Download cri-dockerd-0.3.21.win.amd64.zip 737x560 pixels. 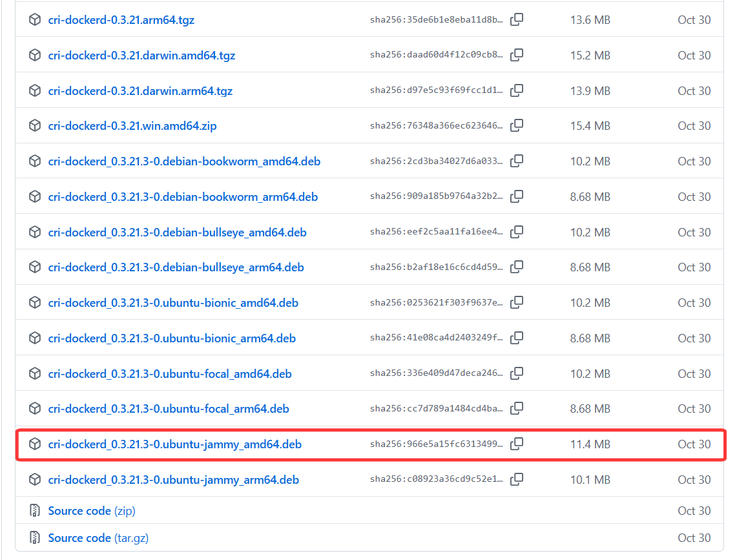[132, 126]
